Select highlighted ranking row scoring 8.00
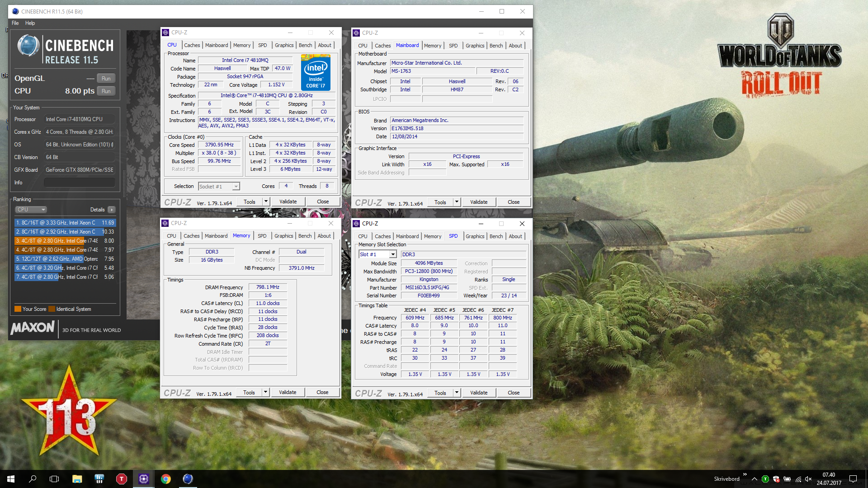The width and height of the screenshot is (868, 488). [65, 241]
